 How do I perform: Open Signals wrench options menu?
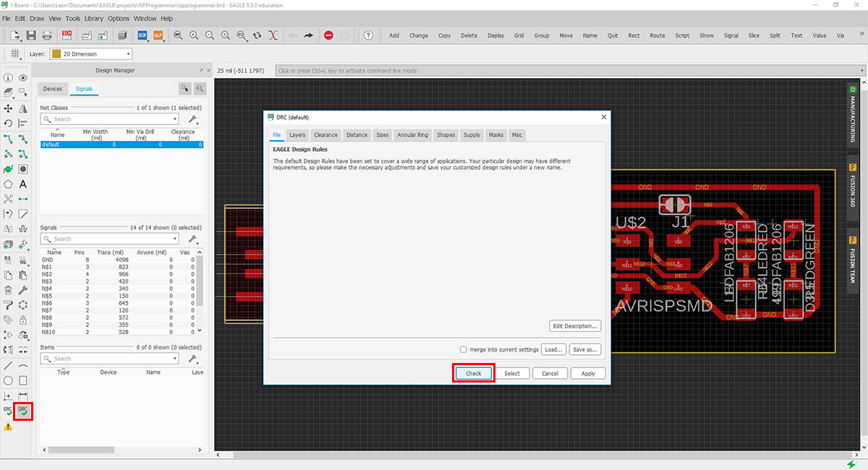tap(193, 239)
